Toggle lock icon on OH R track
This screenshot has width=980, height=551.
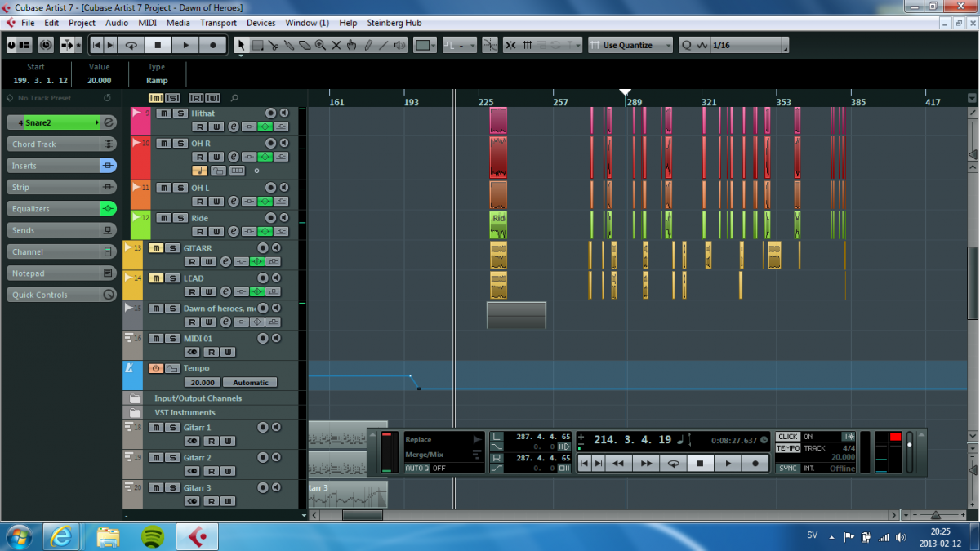tap(218, 171)
